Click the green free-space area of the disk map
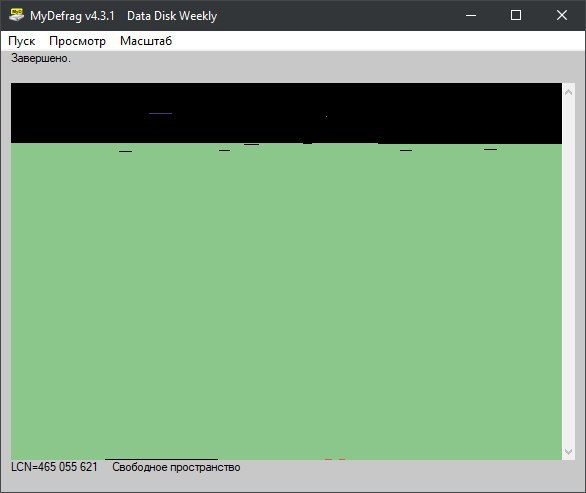The height and width of the screenshot is (493, 586). (286, 302)
